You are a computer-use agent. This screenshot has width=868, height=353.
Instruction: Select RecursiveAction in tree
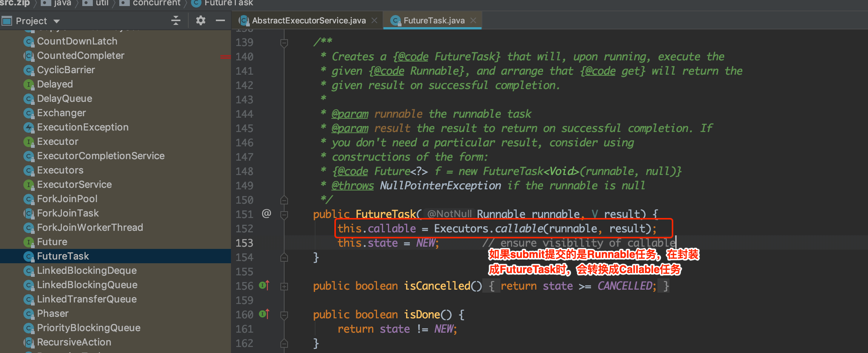(x=74, y=342)
